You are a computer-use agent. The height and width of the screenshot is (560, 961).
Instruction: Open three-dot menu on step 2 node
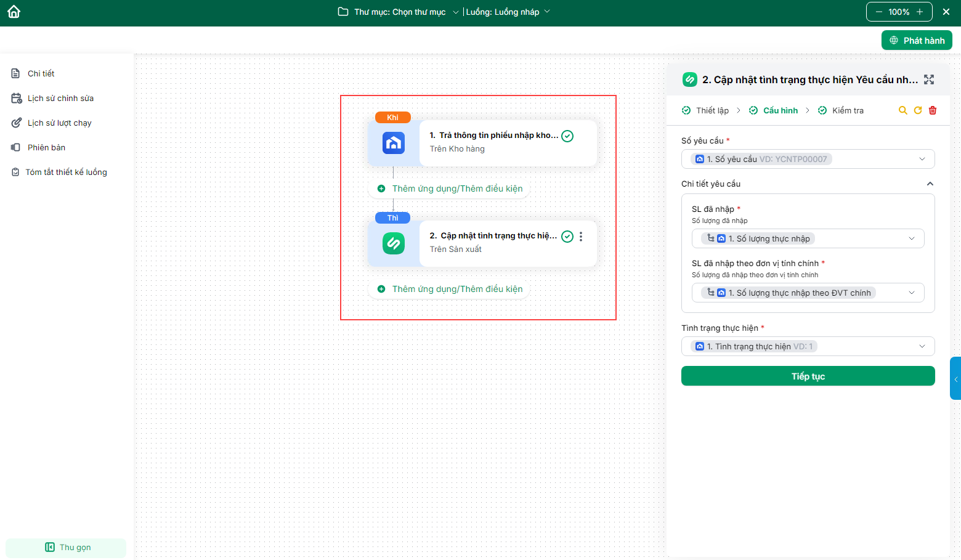coord(581,237)
